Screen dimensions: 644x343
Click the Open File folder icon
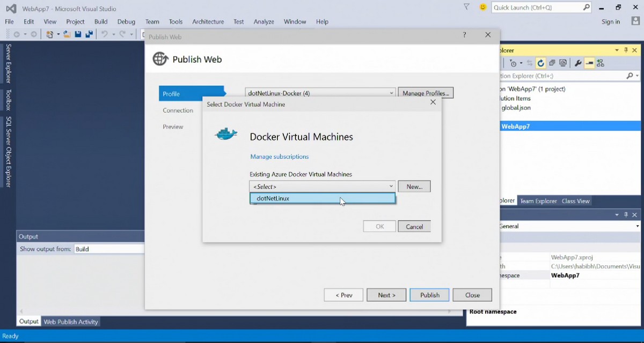pyautogui.click(x=67, y=34)
